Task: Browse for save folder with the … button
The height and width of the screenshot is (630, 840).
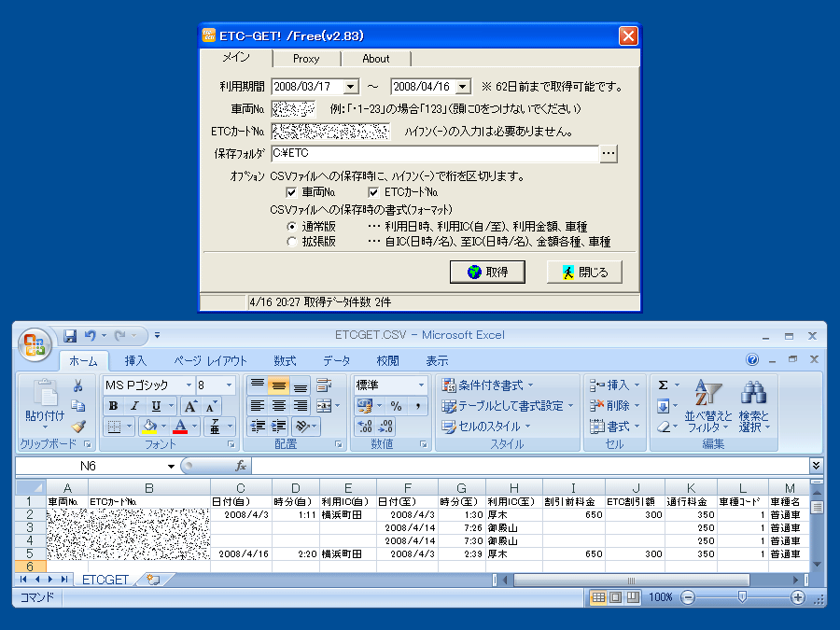Action: [608, 153]
